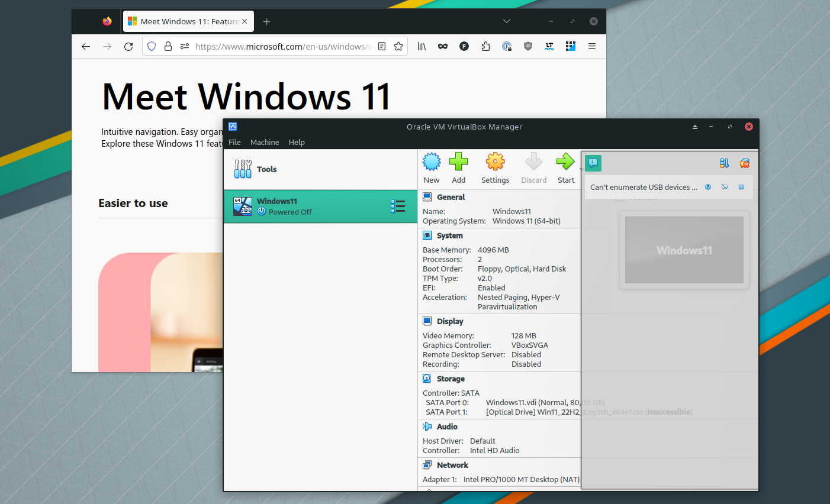Click the Optical Drive Win11_22H2 ISO entry
Screen dimensions: 830x504
[x=589, y=412]
